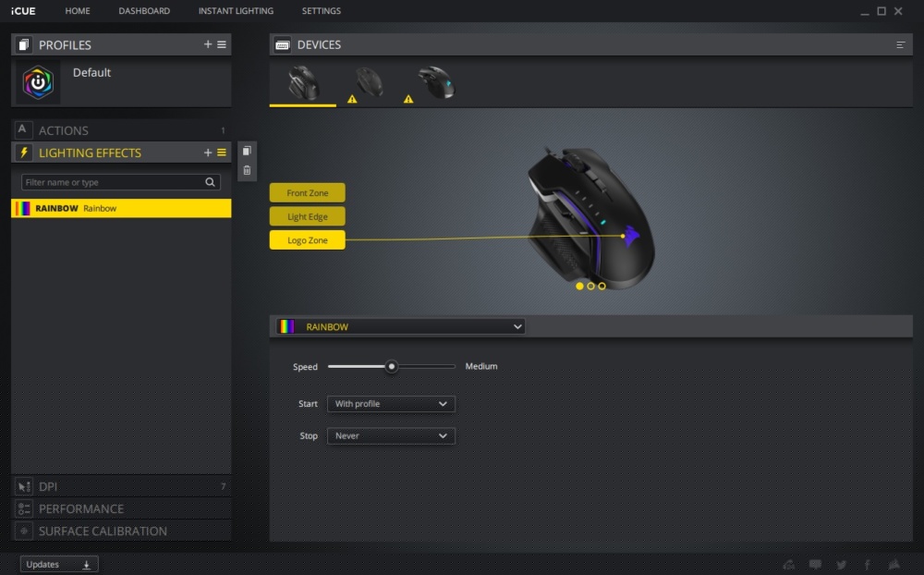Select the first mouse view dot
Image resolution: width=924 pixels, height=575 pixels.
579,286
